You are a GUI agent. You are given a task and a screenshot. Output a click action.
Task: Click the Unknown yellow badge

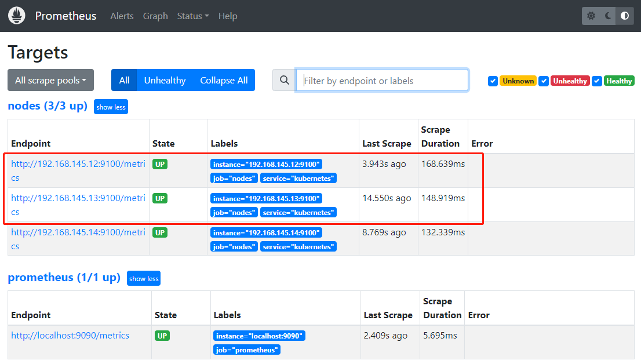518,81
